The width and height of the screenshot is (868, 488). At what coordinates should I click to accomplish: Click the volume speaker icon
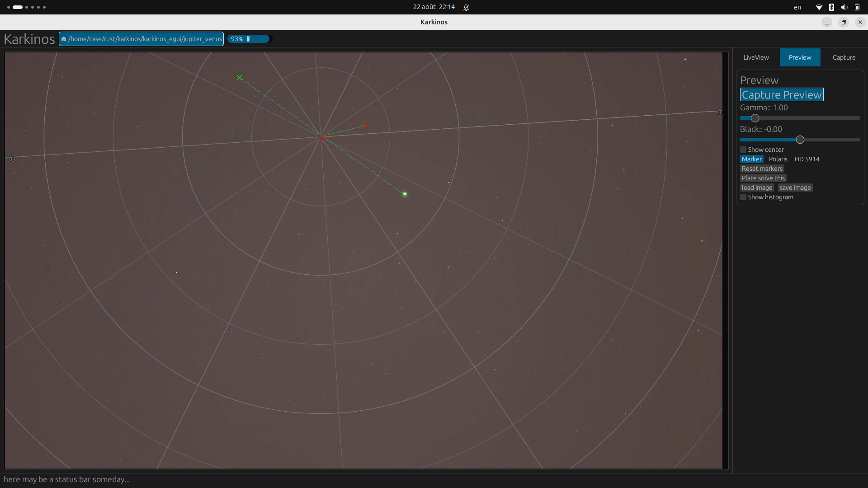click(844, 7)
